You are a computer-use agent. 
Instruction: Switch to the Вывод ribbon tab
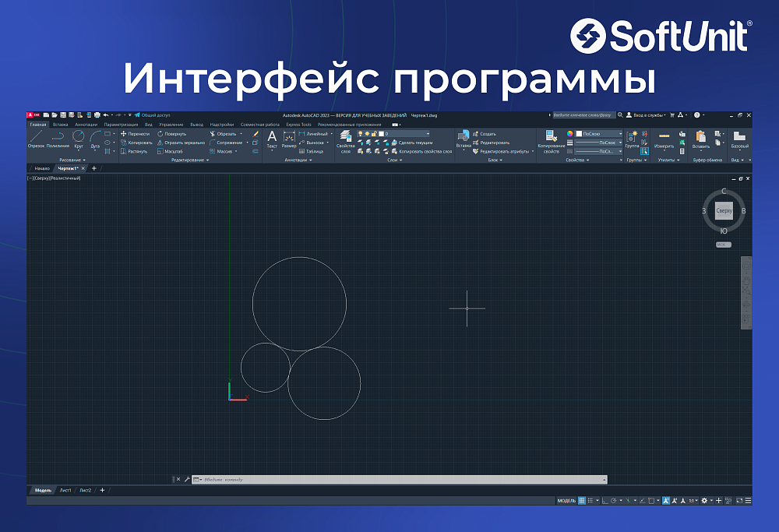click(197, 125)
